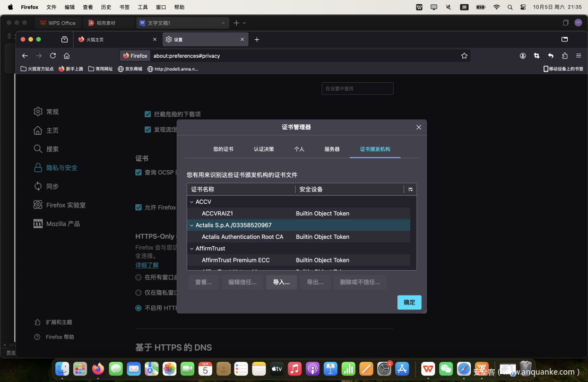Screen dimensions: 588x382
Task: Bookmark this page with star icon
Action: (x=464, y=56)
